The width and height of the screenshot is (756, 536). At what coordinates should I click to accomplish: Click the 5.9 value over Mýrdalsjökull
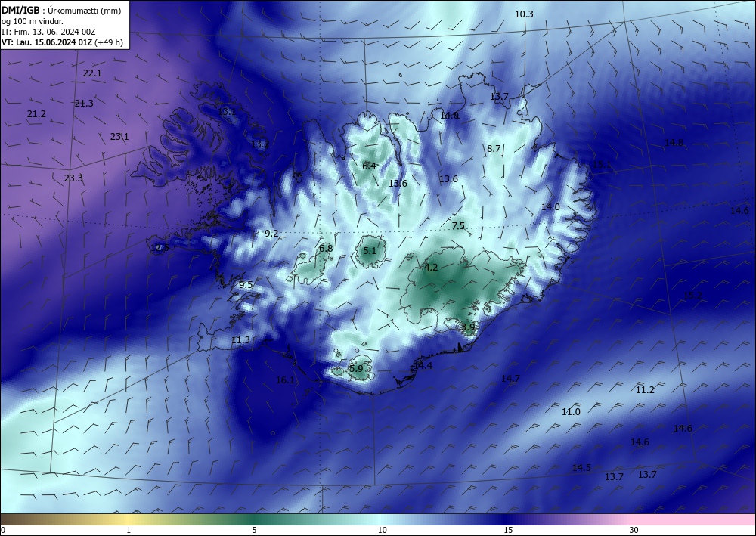click(356, 369)
